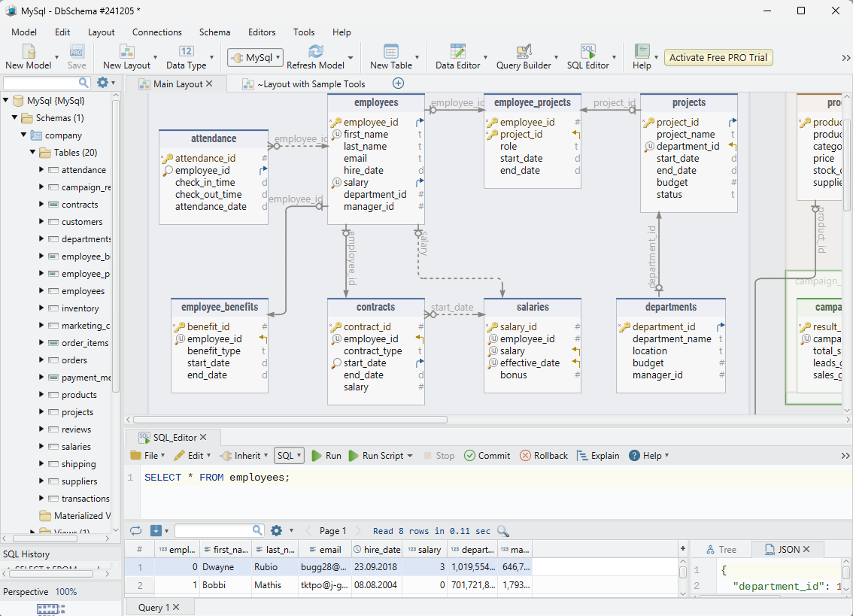This screenshot has width=853, height=616.
Task: Click the Refresh Model icon
Action: click(x=315, y=51)
